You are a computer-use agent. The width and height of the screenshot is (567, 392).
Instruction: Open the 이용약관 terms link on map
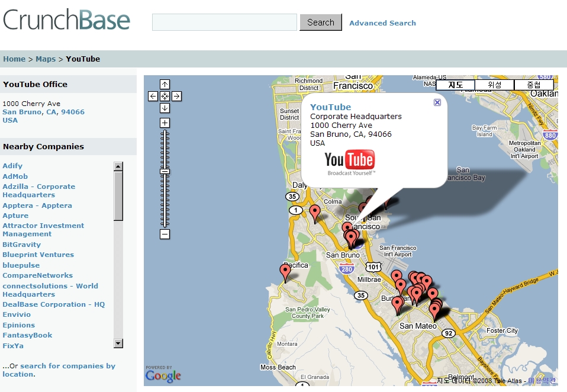coord(542,380)
